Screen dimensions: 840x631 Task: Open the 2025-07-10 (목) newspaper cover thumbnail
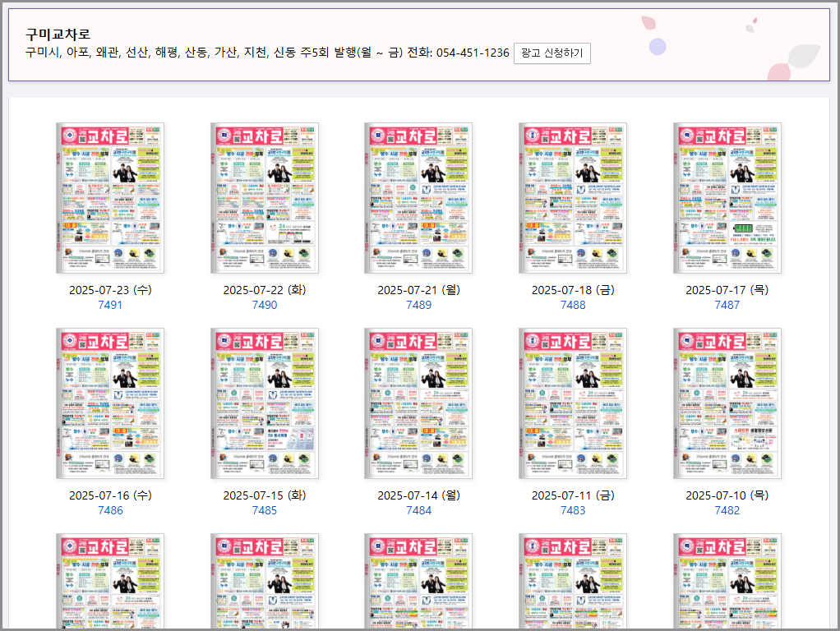(x=727, y=403)
